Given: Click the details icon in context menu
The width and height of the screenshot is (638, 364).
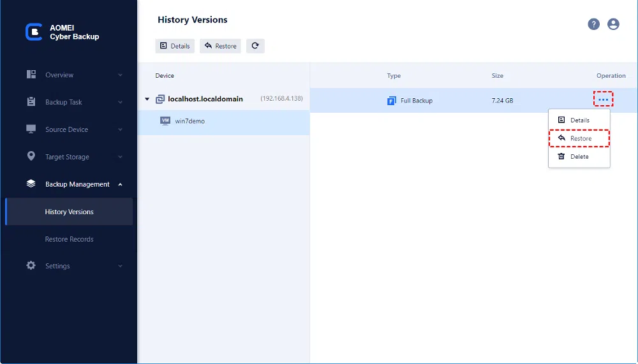Looking at the screenshot, I should 561,120.
